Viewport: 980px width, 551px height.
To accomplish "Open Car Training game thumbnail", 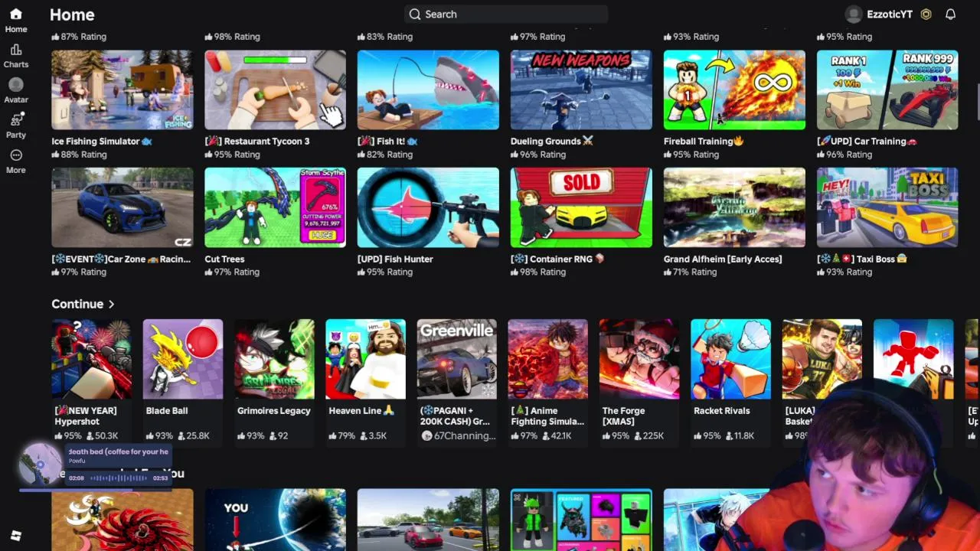I will click(887, 90).
